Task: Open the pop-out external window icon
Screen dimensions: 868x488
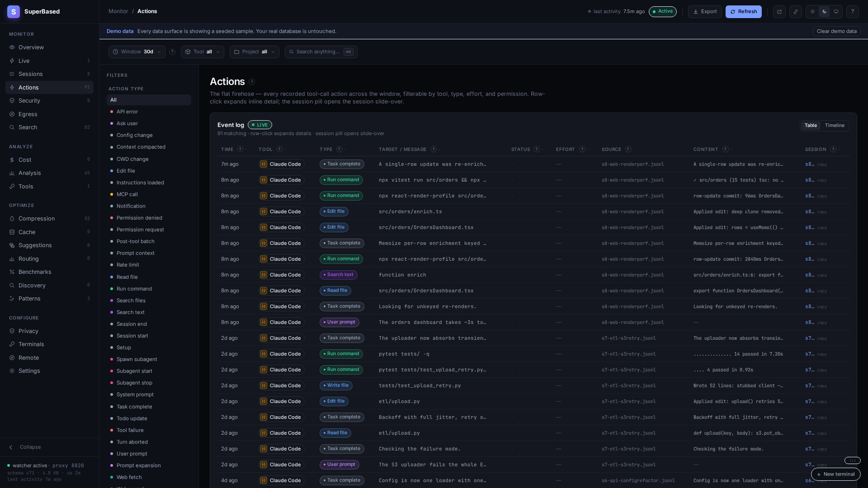Action: point(779,12)
